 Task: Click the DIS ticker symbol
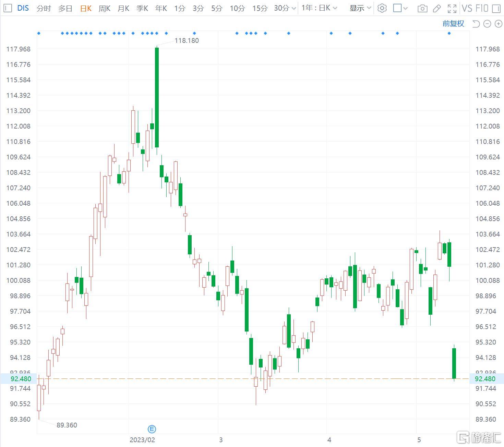[23, 8]
